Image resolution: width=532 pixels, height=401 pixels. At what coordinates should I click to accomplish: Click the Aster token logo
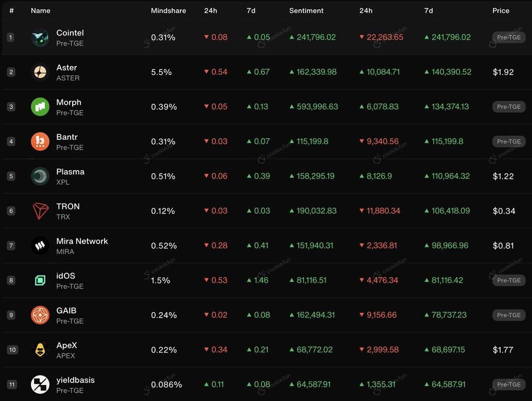click(40, 72)
